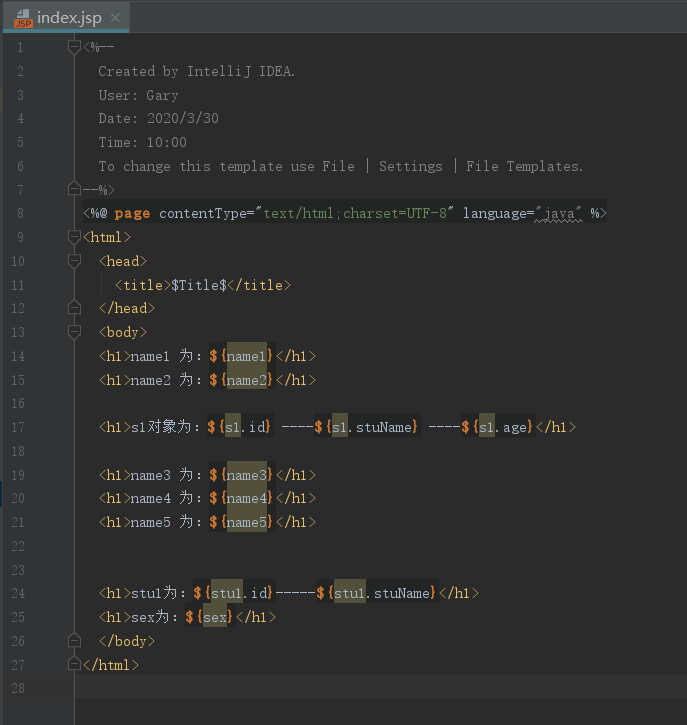Click the ${name5} expression
The image size is (687, 725).
pos(241,522)
